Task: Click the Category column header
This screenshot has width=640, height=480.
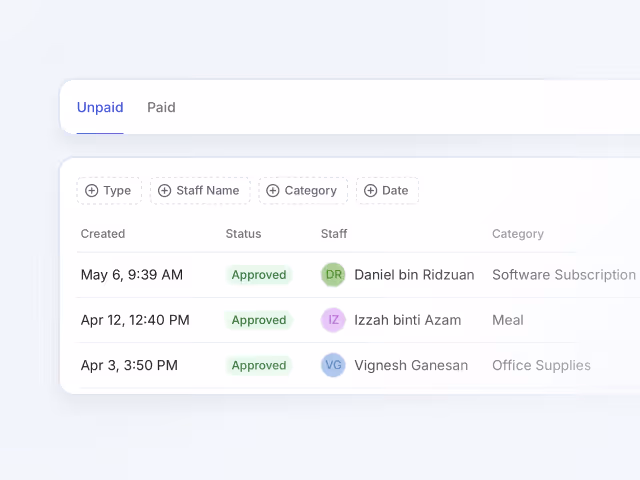Action: 518,234
